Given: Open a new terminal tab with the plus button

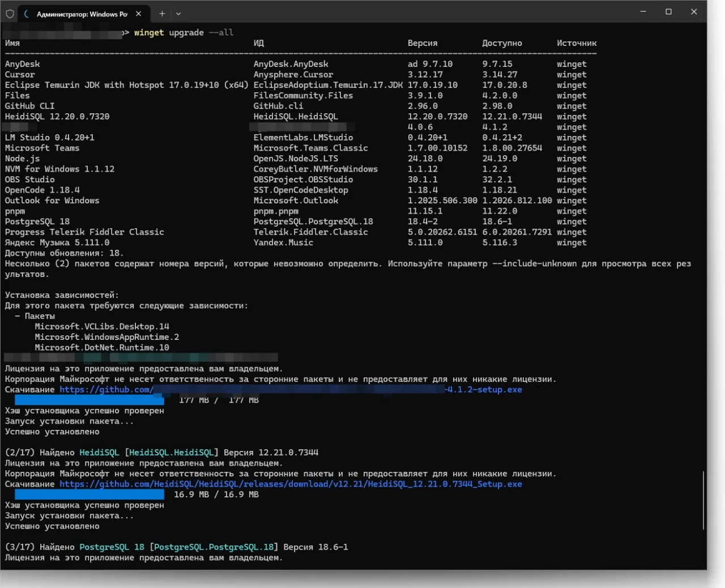Looking at the screenshot, I should coord(162,14).
